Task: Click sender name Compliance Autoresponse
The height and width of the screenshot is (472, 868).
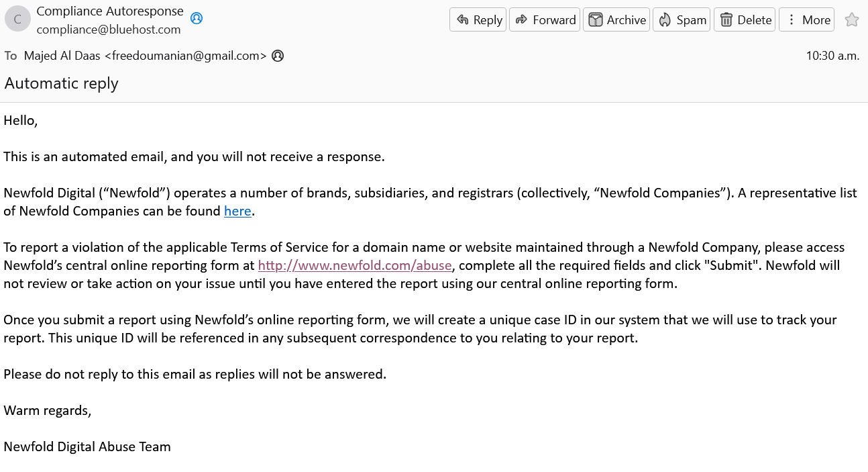Action: [110, 11]
